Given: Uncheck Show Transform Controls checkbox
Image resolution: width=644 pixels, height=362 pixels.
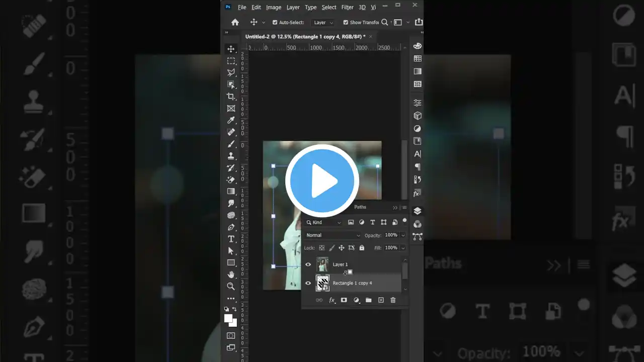Looking at the screenshot, I should 346,23.
